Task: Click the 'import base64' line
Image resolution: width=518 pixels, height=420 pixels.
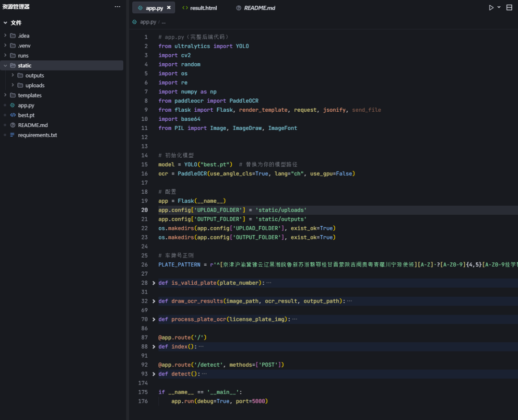Action: pos(179,119)
